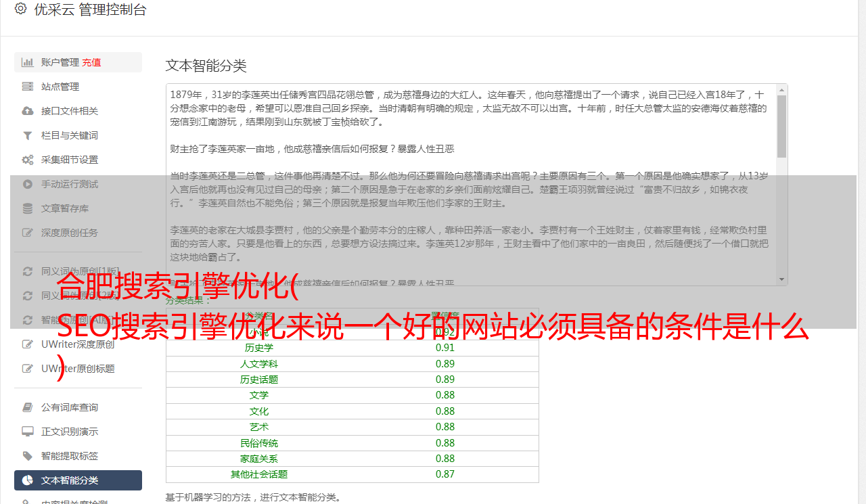Click the text area scrollbar thumb
This screenshot has height=504, width=866.
pos(781,127)
